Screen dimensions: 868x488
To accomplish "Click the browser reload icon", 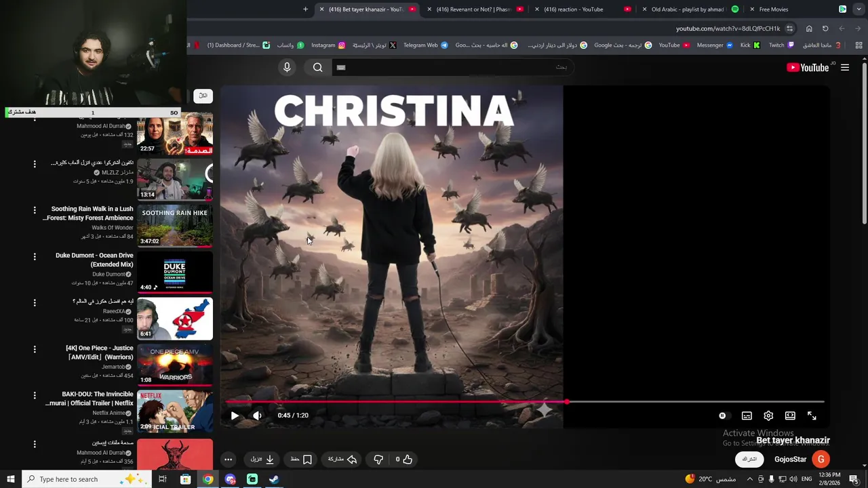I will click(x=825, y=28).
